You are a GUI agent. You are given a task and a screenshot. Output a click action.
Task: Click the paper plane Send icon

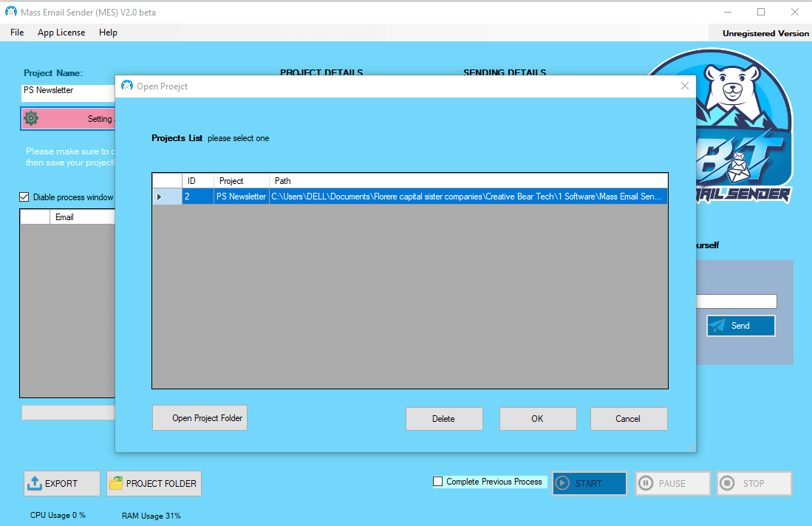pyautogui.click(x=717, y=326)
